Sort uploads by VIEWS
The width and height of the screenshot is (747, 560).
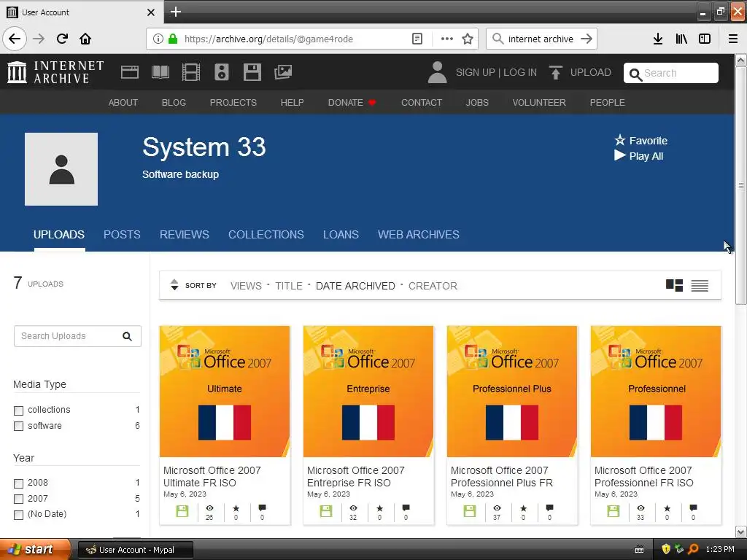coord(246,286)
